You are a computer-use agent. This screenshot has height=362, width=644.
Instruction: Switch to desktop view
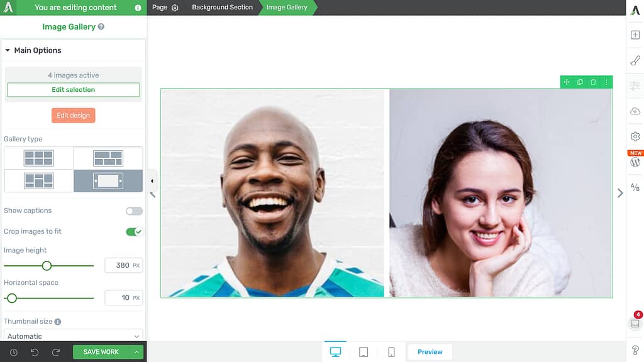(x=336, y=352)
